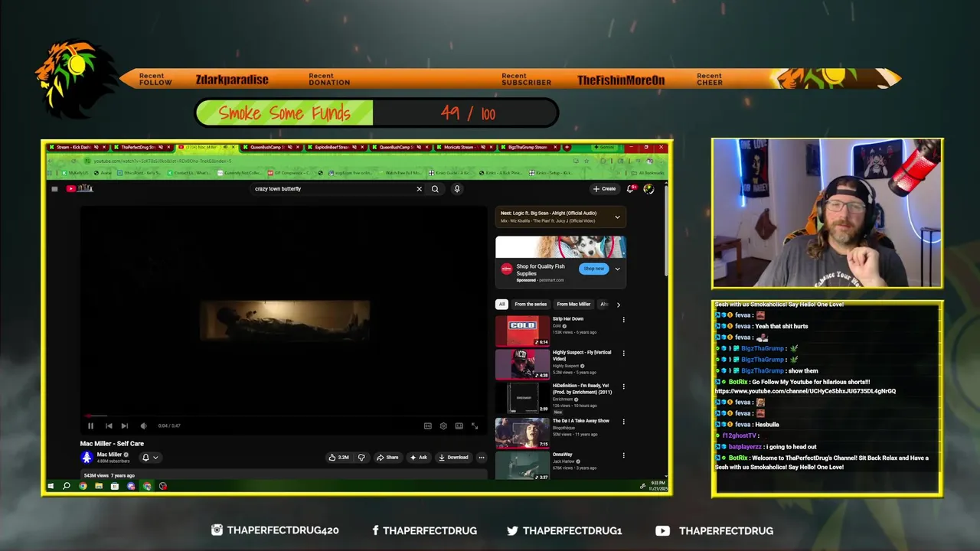Image resolution: width=980 pixels, height=551 pixels.
Task: Open more actions ellipsis beside Download
Action: coord(482,458)
